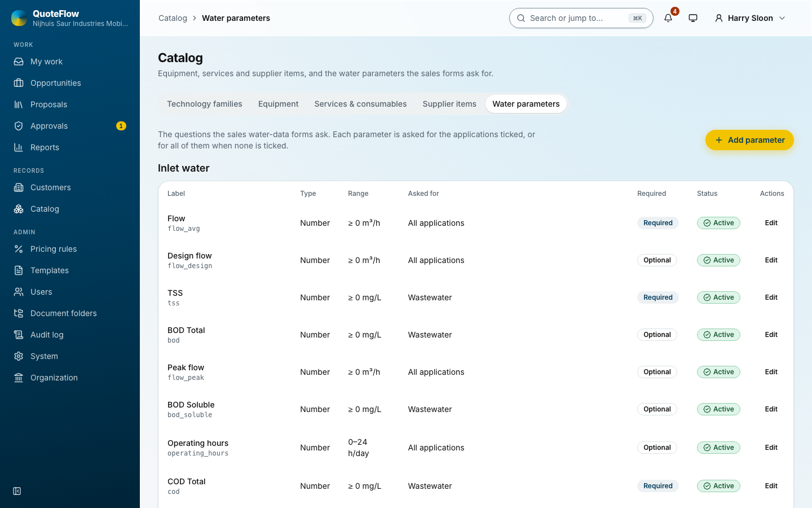Click the flow_peak key text

(x=186, y=378)
